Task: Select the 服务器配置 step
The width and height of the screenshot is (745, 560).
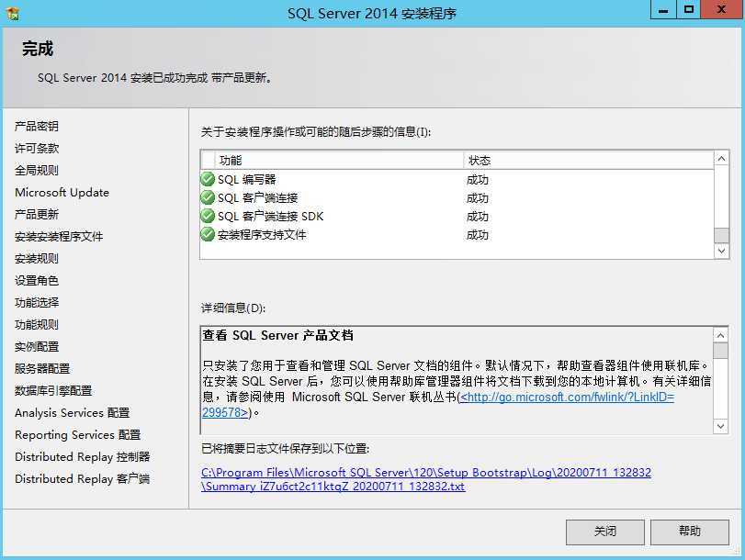Action: tap(42, 368)
